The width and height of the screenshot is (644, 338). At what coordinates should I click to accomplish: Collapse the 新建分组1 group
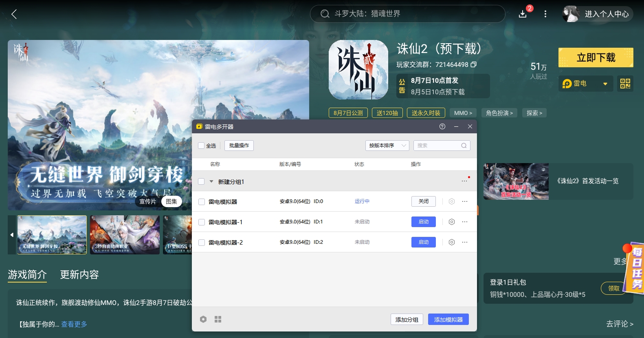pyautogui.click(x=211, y=181)
